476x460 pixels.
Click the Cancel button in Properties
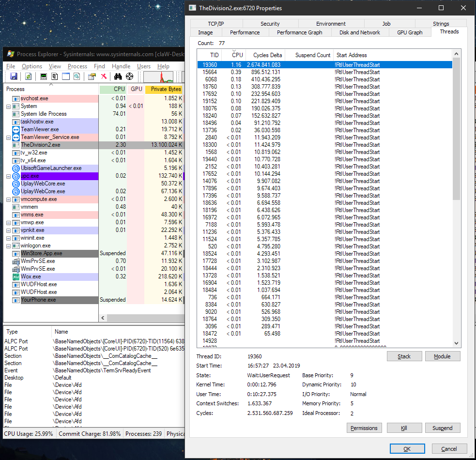(449, 449)
